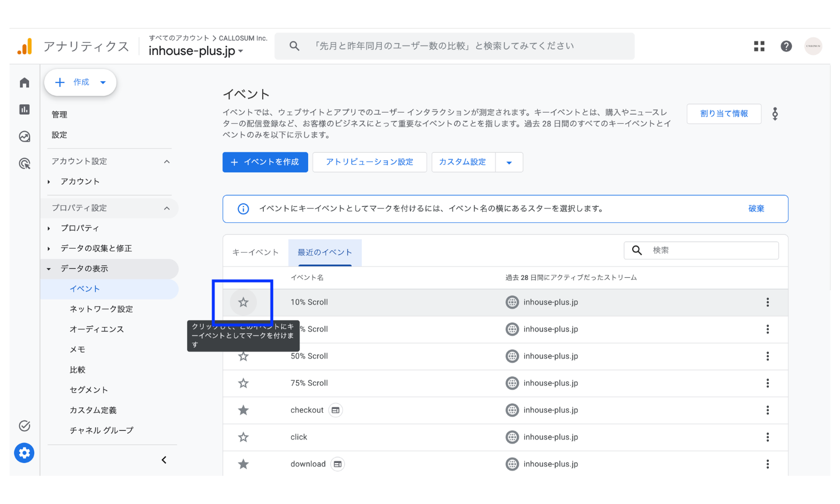Focus the top Analytics search field
840x504 pixels.
point(454,46)
